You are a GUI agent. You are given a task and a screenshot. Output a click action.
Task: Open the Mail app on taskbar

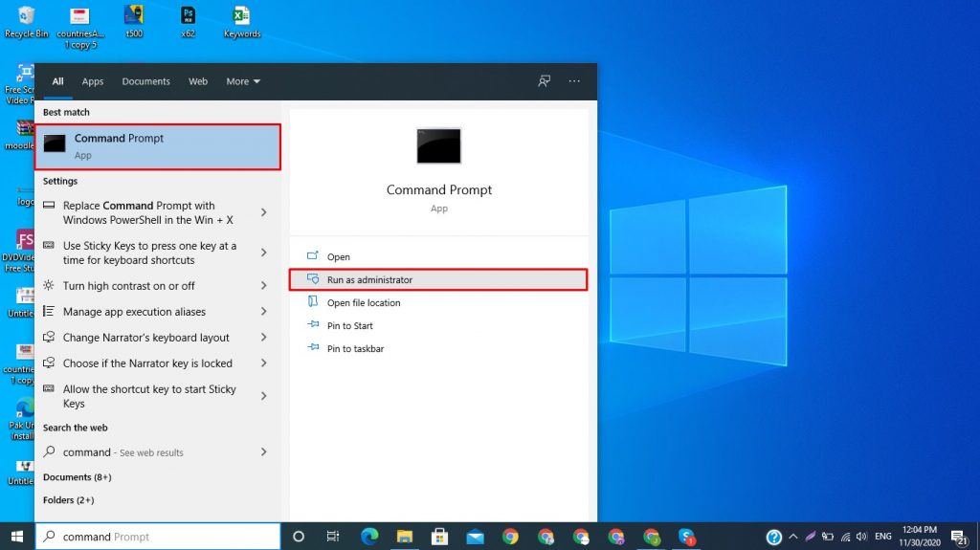pyautogui.click(x=475, y=537)
